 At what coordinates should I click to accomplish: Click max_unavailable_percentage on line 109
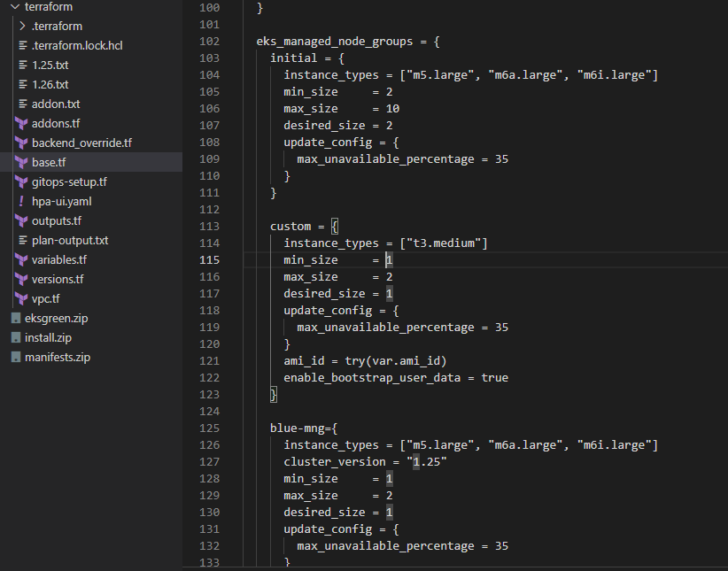(x=385, y=159)
